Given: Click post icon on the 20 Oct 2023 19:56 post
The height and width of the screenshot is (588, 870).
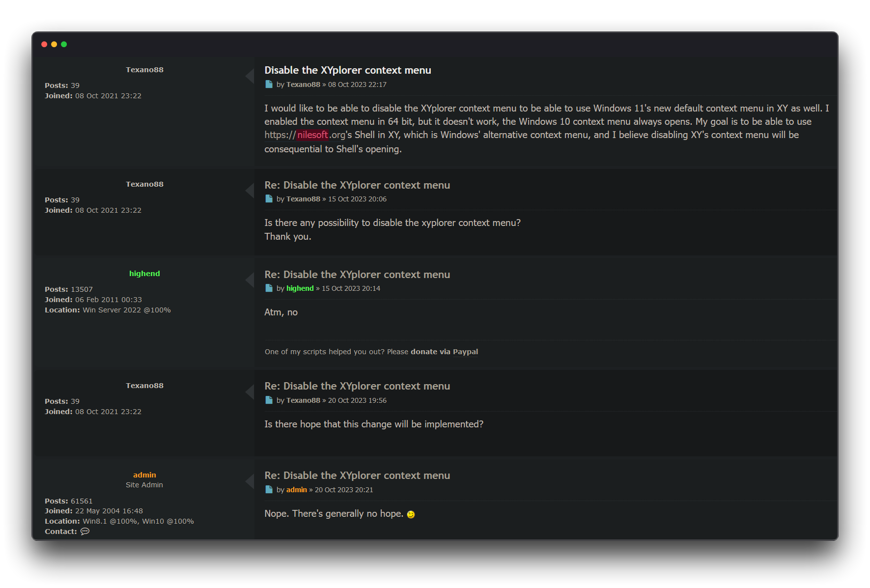Looking at the screenshot, I should point(269,400).
